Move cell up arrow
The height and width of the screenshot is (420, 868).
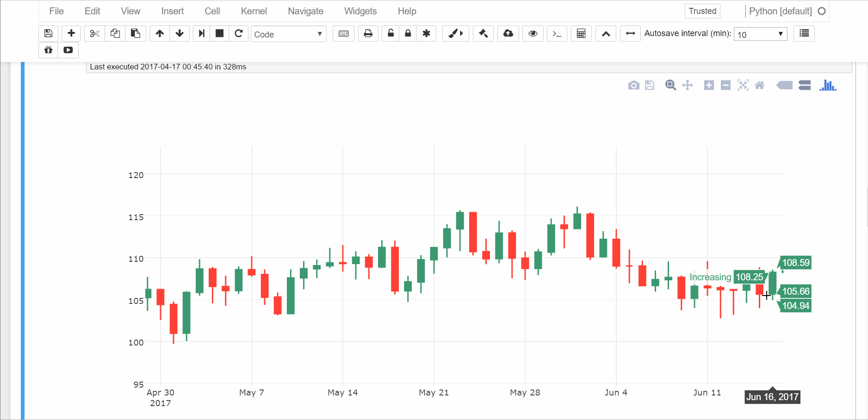[160, 33]
